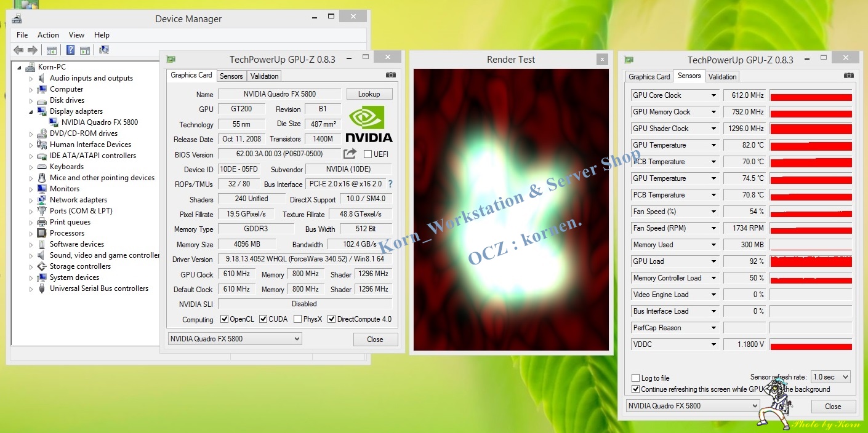Click Close button in the Sensors GPU-Z window

click(834, 407)
